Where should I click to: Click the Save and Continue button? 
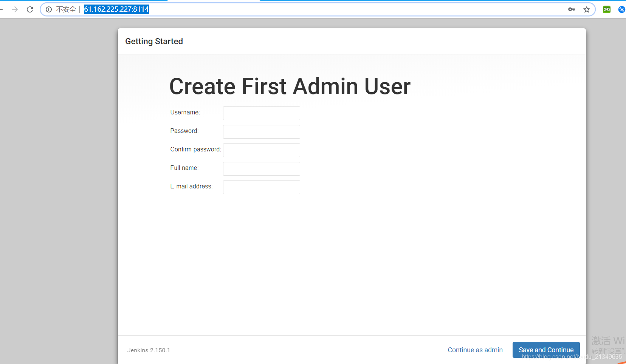546,350
